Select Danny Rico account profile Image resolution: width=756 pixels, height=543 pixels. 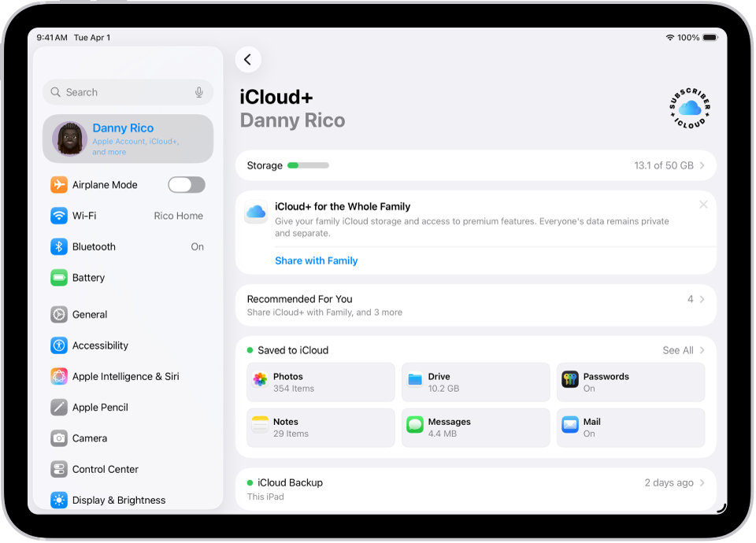pyautogui.click(x=128, y=138)
